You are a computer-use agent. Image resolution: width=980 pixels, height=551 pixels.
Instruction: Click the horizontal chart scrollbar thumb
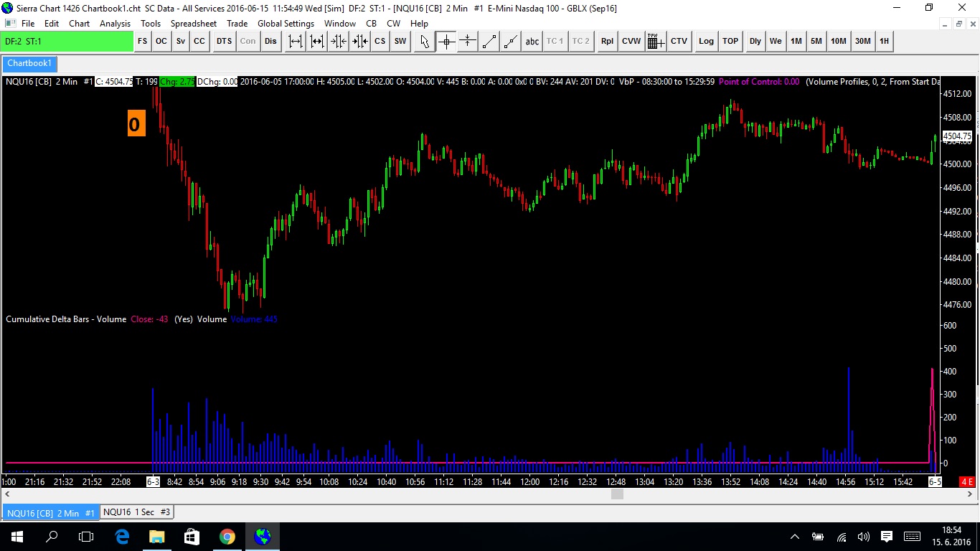click(x=617, y=494)
